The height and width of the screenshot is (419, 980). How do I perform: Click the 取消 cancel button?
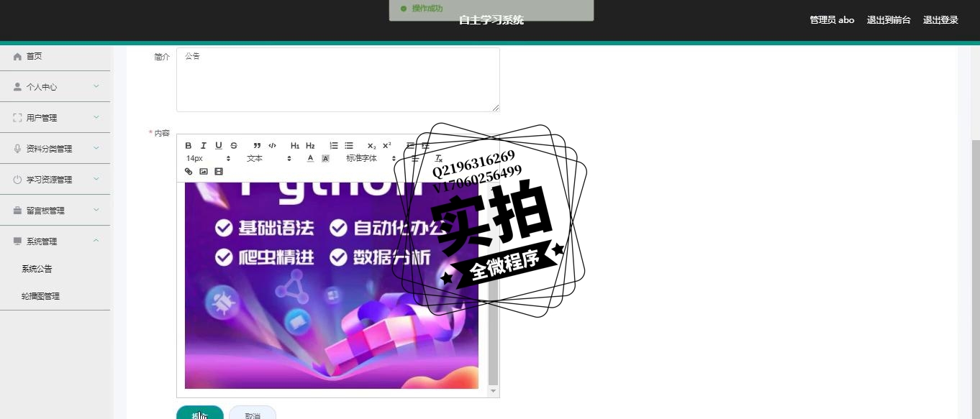tap(253, 413)
